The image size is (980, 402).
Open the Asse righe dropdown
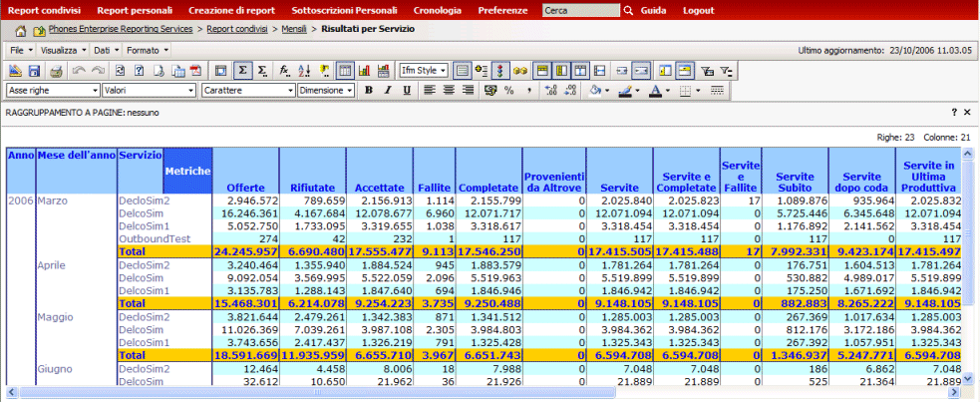[x=53, y=90]
